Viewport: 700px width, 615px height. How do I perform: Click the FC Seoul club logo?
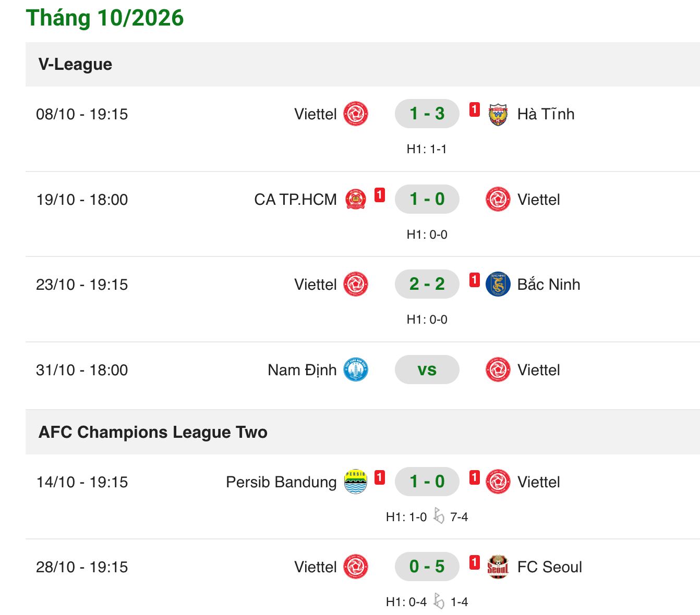[x=498, y=567]
